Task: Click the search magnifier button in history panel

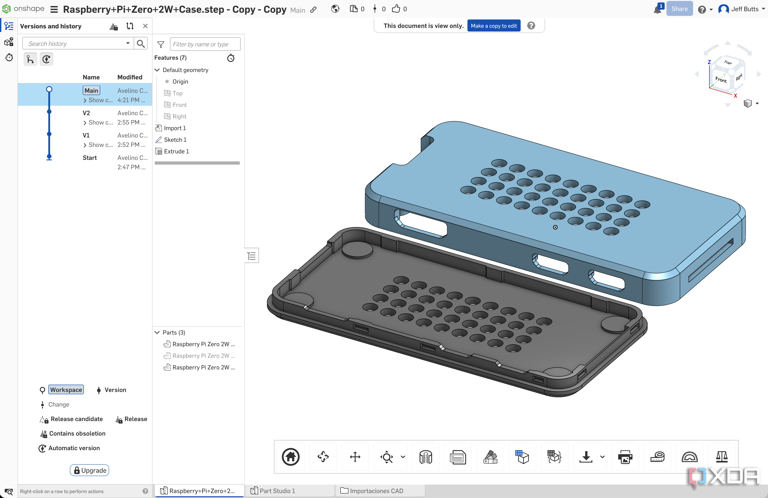Action: 141,44
